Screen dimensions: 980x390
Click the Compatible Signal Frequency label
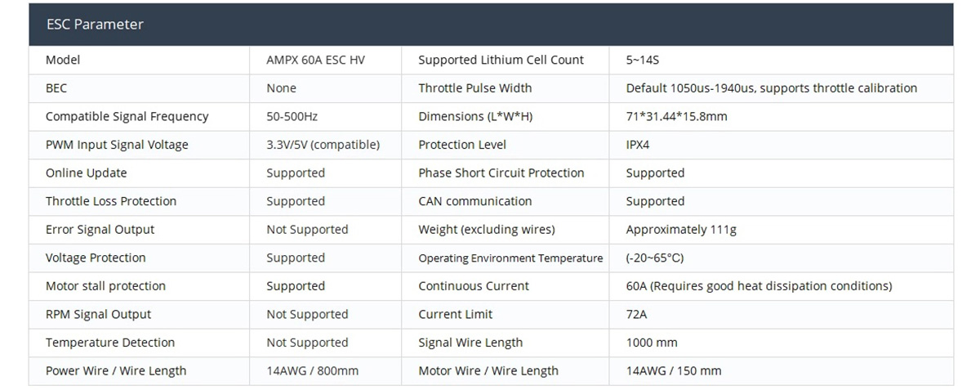[127, 116]
